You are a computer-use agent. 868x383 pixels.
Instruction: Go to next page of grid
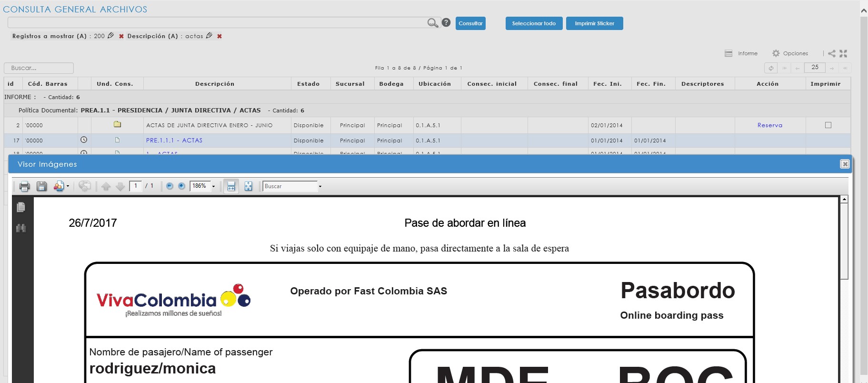coord(832,68)
